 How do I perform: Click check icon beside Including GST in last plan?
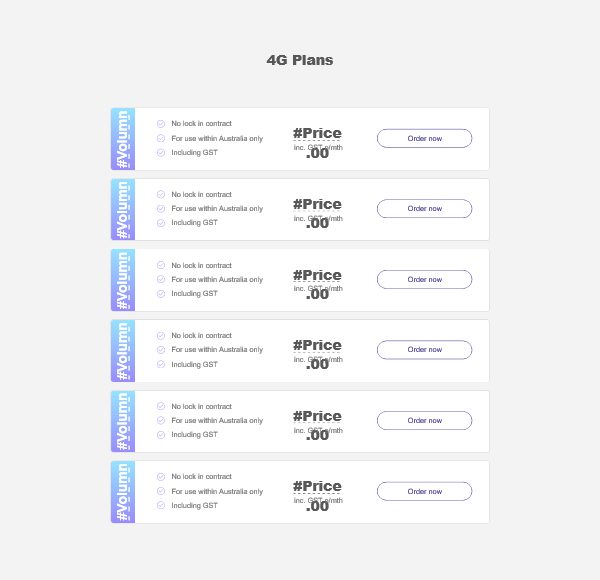tap(161, 505)
